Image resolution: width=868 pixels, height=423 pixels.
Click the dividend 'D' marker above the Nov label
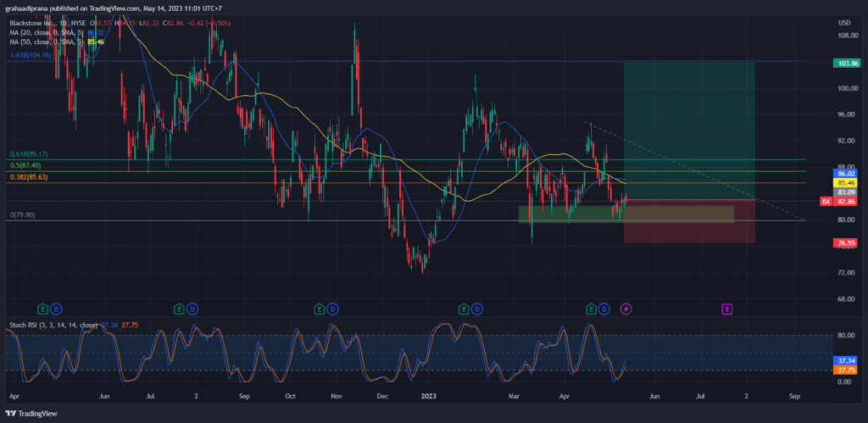click(334, 309)
